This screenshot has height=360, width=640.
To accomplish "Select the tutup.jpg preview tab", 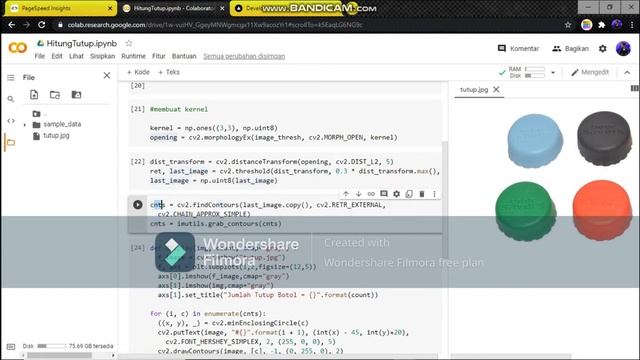I will click(x=474, y=90).
